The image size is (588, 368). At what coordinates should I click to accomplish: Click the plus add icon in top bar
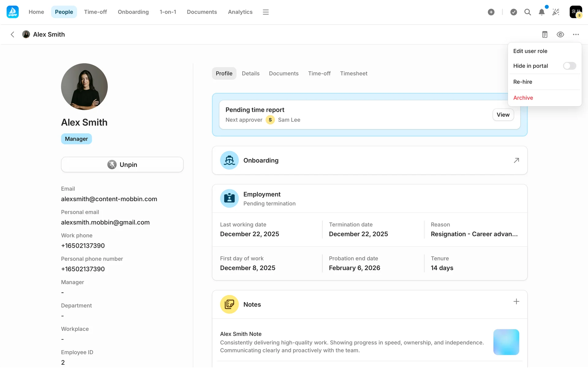[491, 12]
